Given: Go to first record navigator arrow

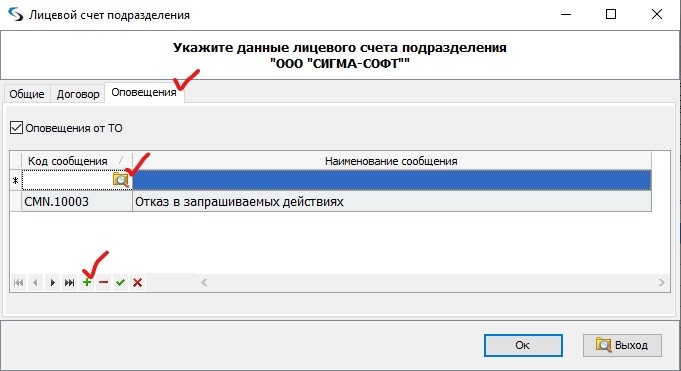Looking at the screenshot, I should pos(18,283).
